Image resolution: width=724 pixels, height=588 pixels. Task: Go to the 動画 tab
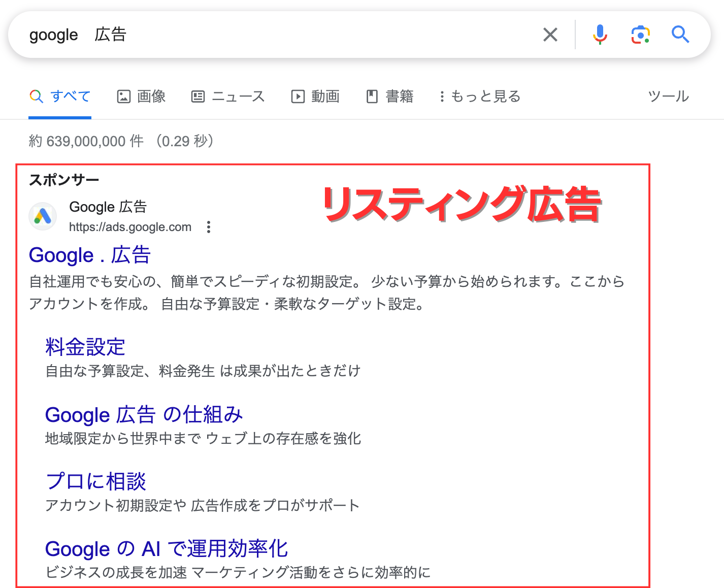click(x=315, y=96)
